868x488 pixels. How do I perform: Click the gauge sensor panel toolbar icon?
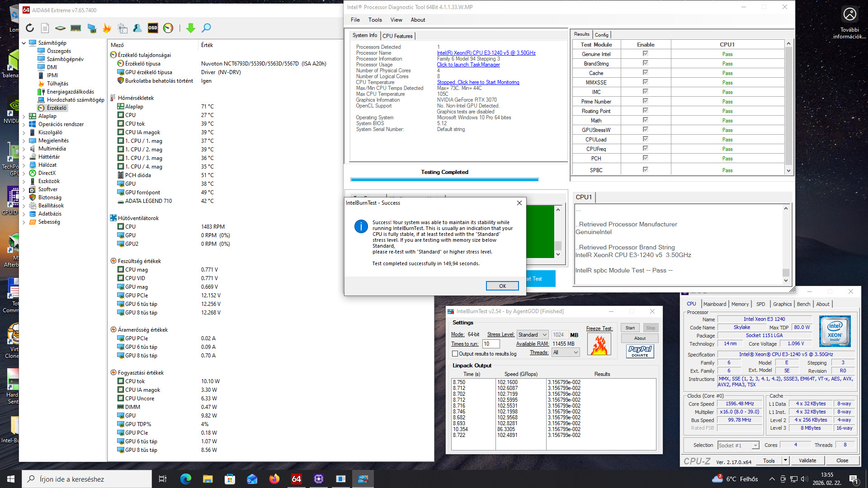tap(168, 28)
